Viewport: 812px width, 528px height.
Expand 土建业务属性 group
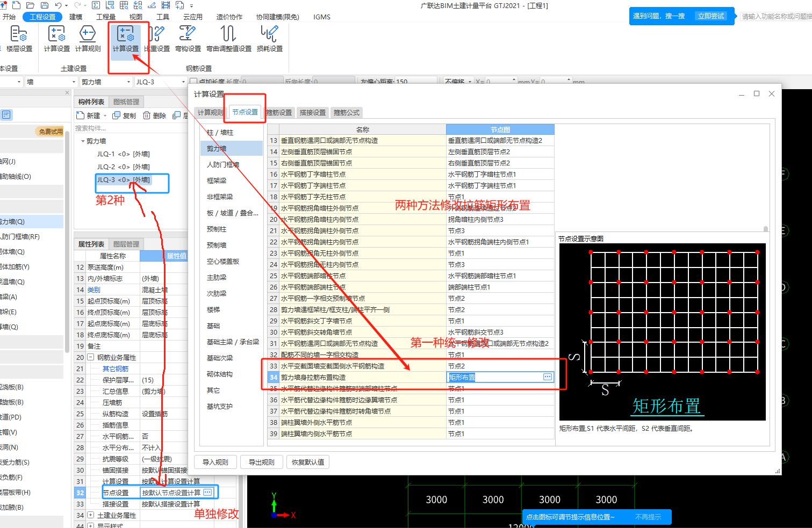[x=91, y=515]
